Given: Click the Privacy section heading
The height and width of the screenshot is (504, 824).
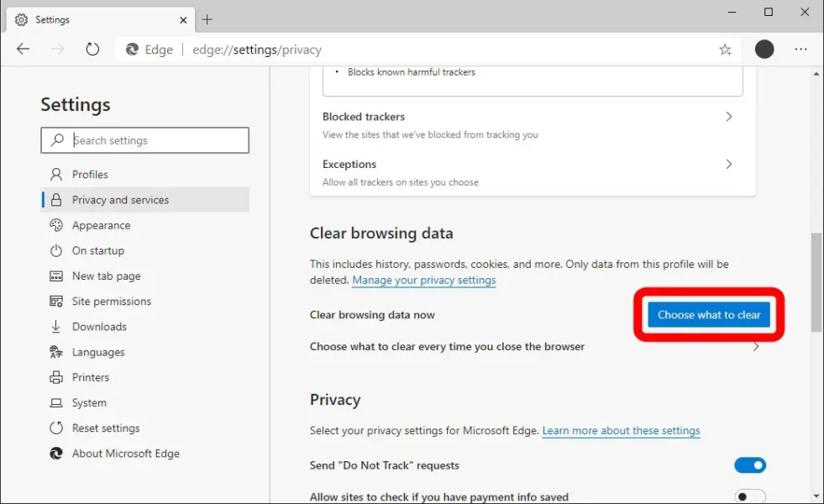Looking at the screenshot, I should 335,400.
